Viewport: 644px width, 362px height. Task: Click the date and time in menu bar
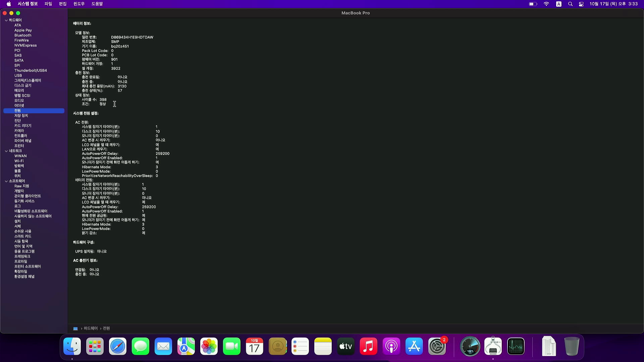click(x=613, y=4)
